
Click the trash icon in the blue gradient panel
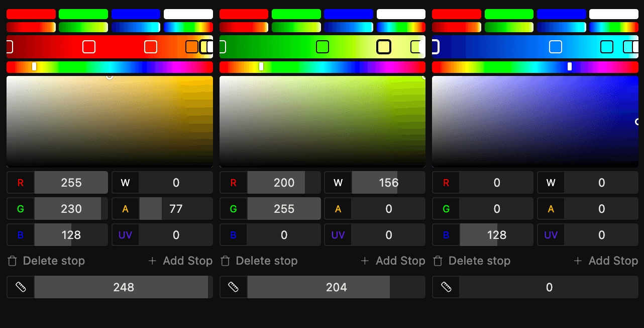click(x=438, y=261)
